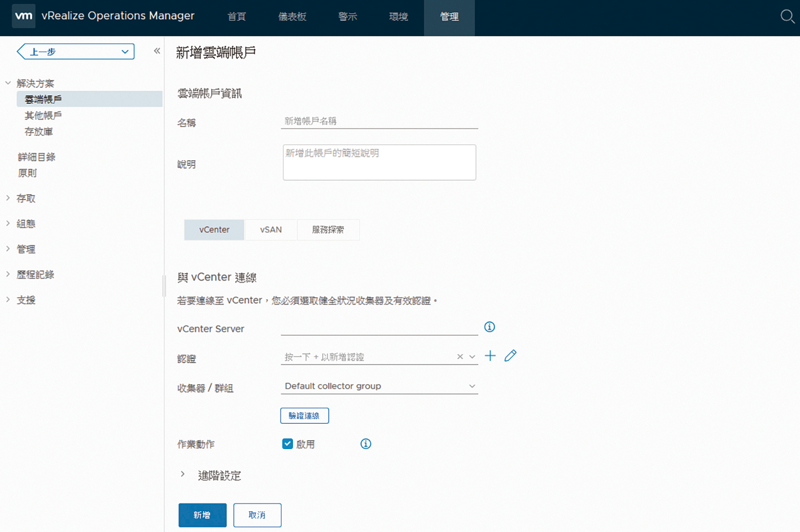Screen dimensions: 800x532
Task: Collapse the left sidebar with the double-chevron icon
Action: 157,51
